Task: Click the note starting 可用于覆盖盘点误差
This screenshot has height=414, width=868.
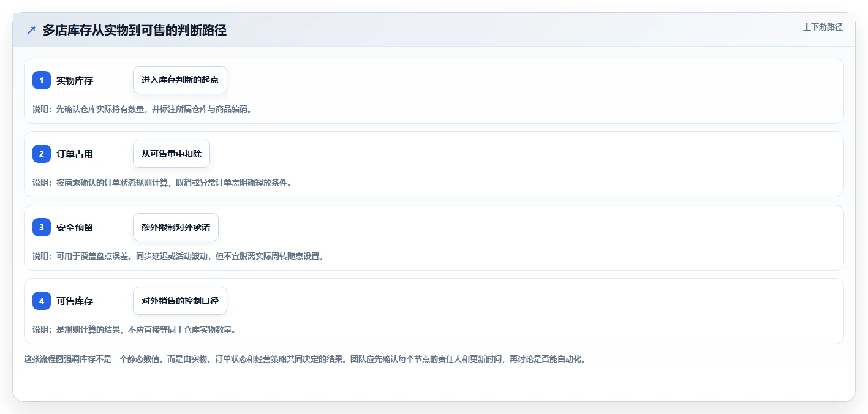Action: pyautogui.click(x=178, y=256)
